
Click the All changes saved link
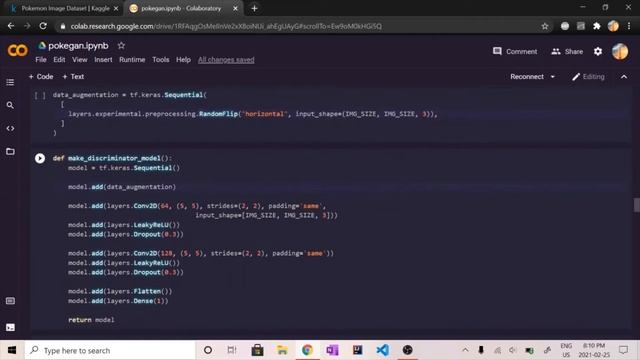tap(226, 60)
